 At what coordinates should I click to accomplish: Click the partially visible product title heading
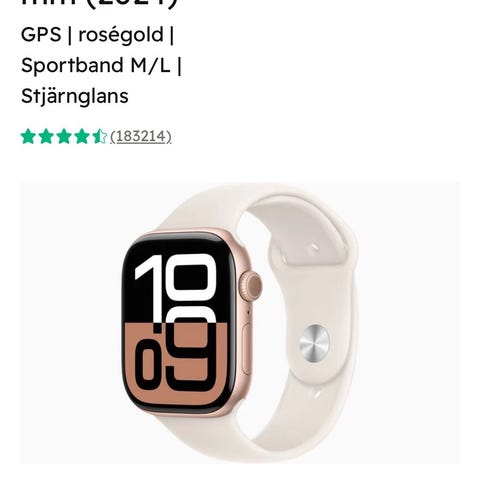pyautogui.click(x=99, y=5)
